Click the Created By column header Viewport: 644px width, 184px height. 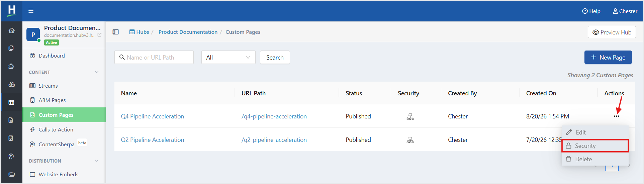click(462, 93)
